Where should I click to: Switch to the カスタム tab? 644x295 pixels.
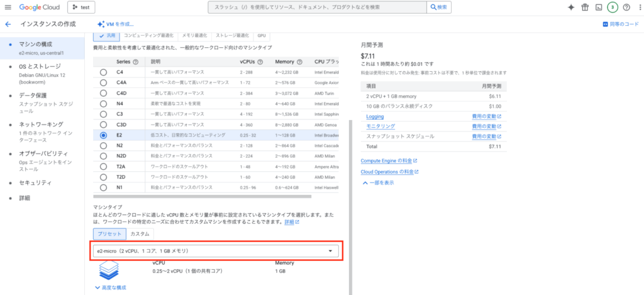[140, 233]
